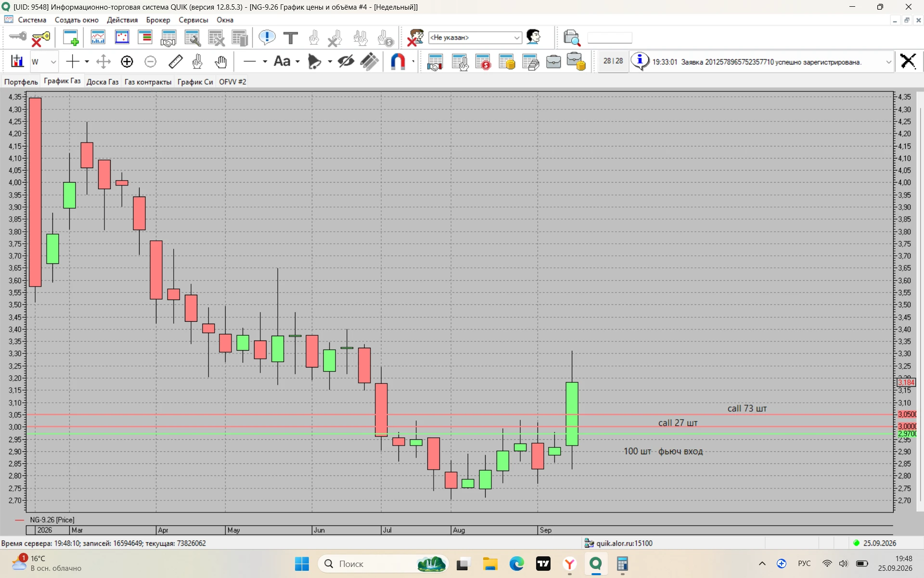Viewport: 924px width, 578px height.
Task: Zoom in with circled plus icon
Action: pyautogui.click(x=127, y=62)
